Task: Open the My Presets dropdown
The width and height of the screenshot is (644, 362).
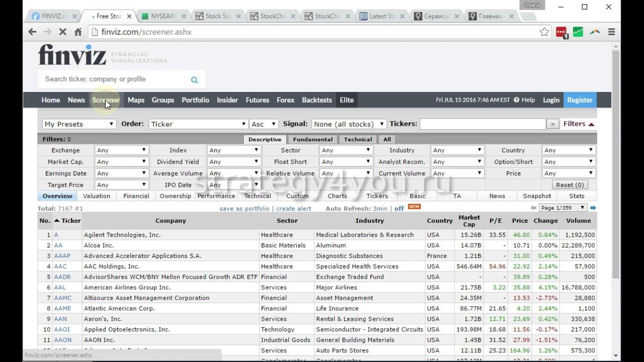Action: pyautogui.click(x=79, y=124)
